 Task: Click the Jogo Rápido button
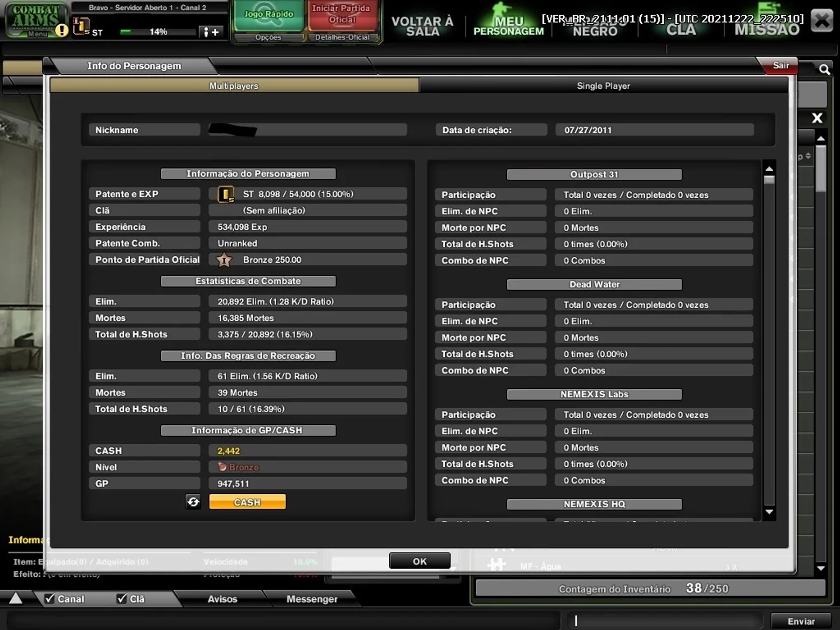tap(269, 15)
